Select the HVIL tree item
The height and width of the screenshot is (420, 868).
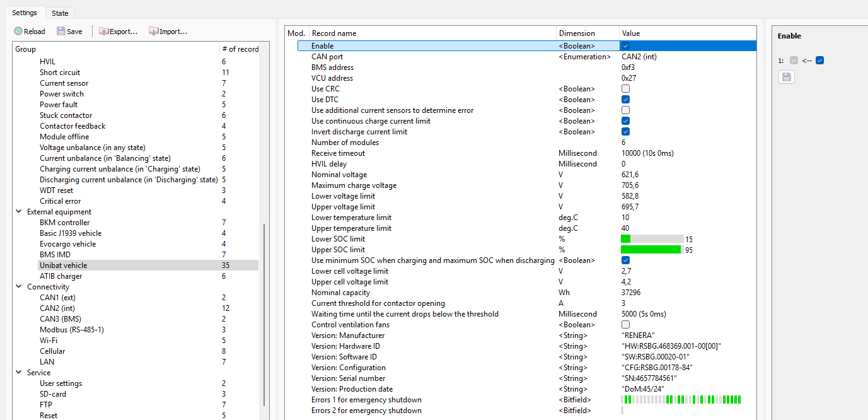[x=48, y=62]
